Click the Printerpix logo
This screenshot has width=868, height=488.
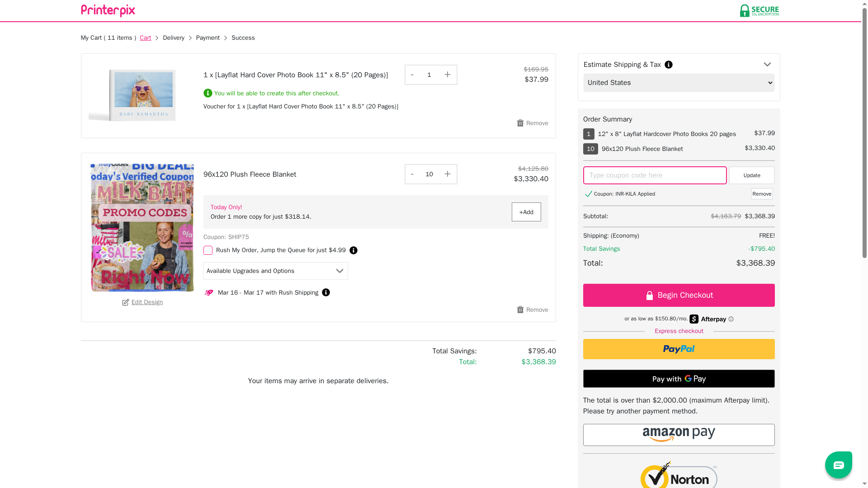click(108, 10)
